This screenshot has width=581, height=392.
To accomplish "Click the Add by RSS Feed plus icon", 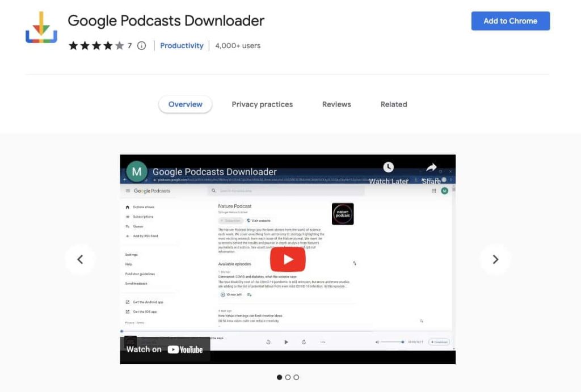I will pos(127,235).
